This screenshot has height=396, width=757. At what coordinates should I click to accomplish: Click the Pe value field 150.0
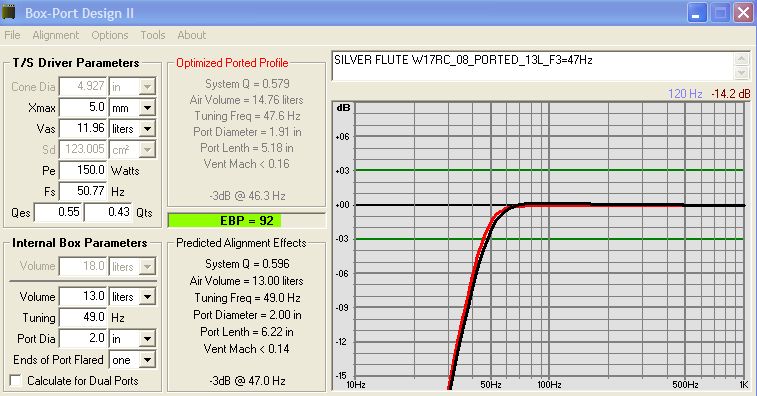pyautogui.click(x=83, y=170)
